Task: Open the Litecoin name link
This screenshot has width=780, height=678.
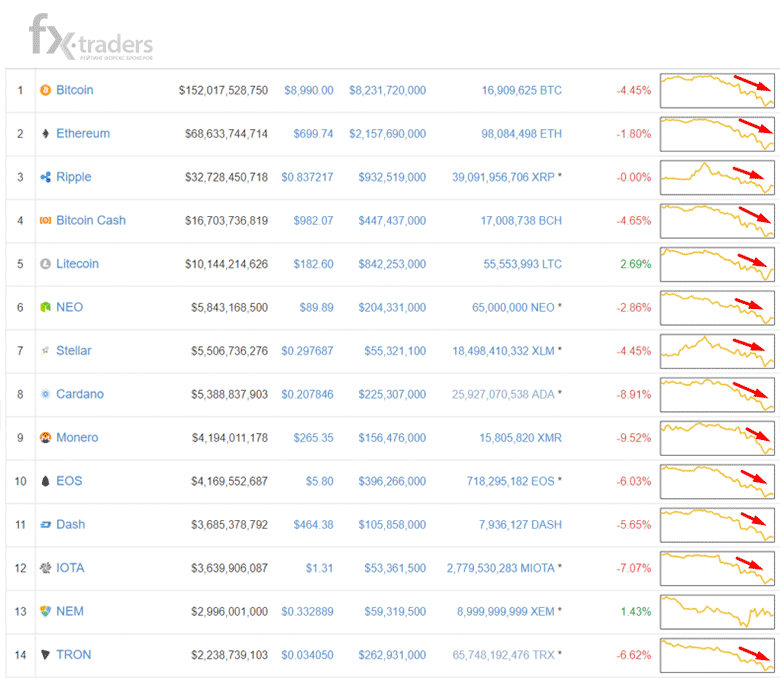Action: pos(78,264)
